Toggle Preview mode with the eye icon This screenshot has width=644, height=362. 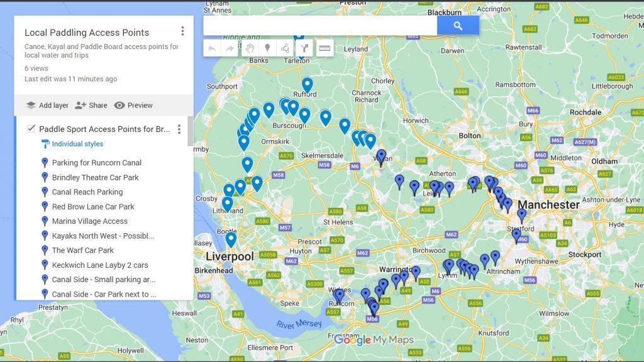click(x=119, y=105)
